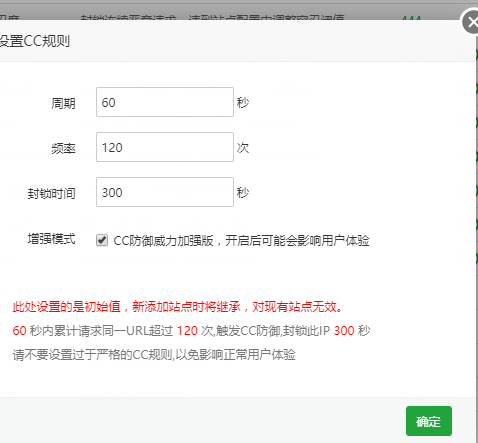Viewport: 478px width, 443px height.
Task: Focus the 封锁时间 input containing 300
Action: pos(165,192)
